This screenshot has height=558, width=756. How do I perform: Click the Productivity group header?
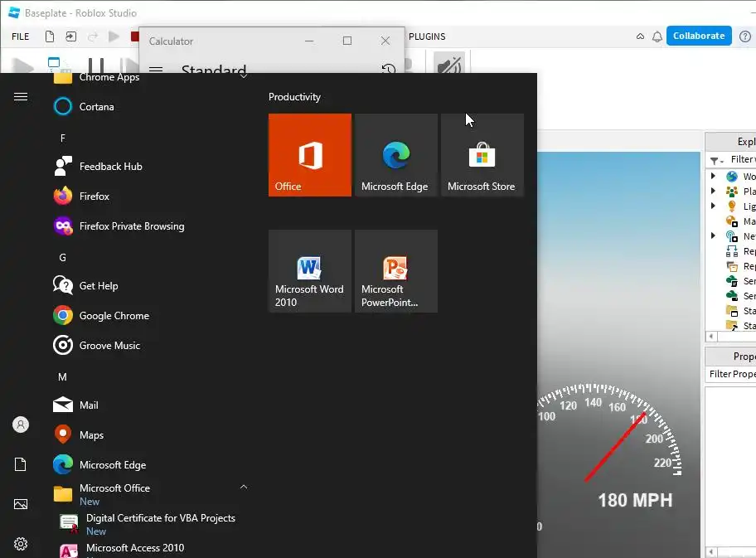pos(294,97)
